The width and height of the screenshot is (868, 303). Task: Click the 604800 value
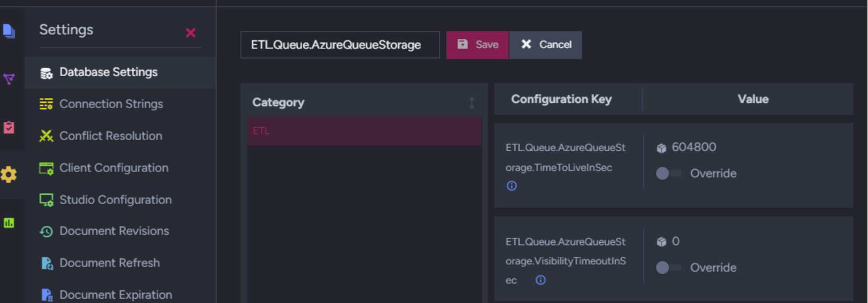694,147
